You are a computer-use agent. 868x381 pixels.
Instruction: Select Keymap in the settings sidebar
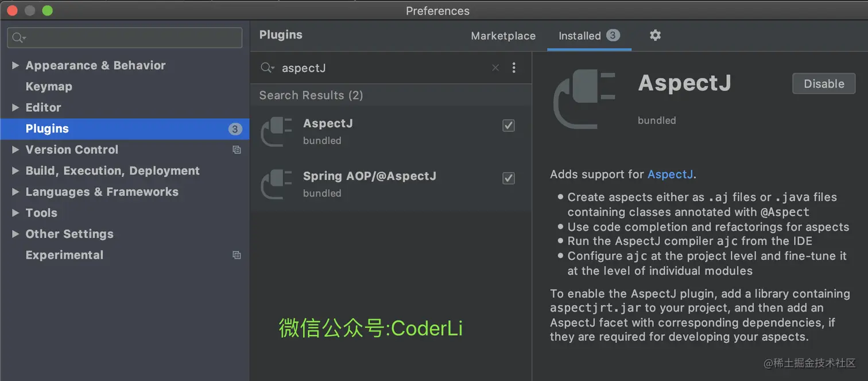tap(48, 86)
